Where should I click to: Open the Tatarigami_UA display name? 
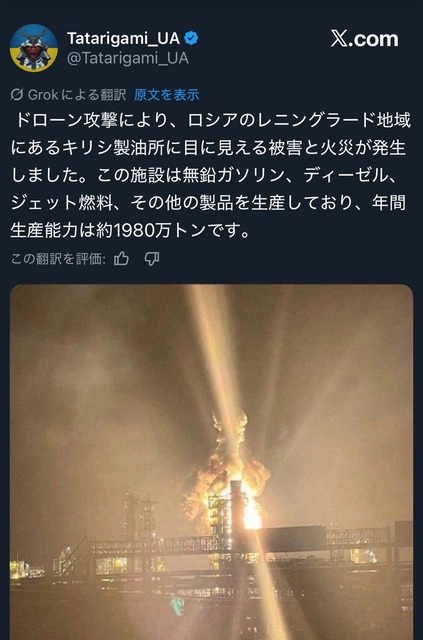pyautogui.click(x=123, y=38)
